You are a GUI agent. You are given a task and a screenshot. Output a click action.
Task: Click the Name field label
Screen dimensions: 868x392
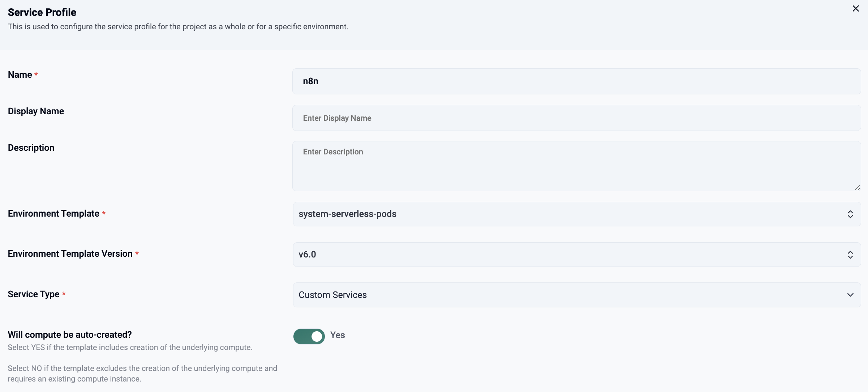point(20,75)
